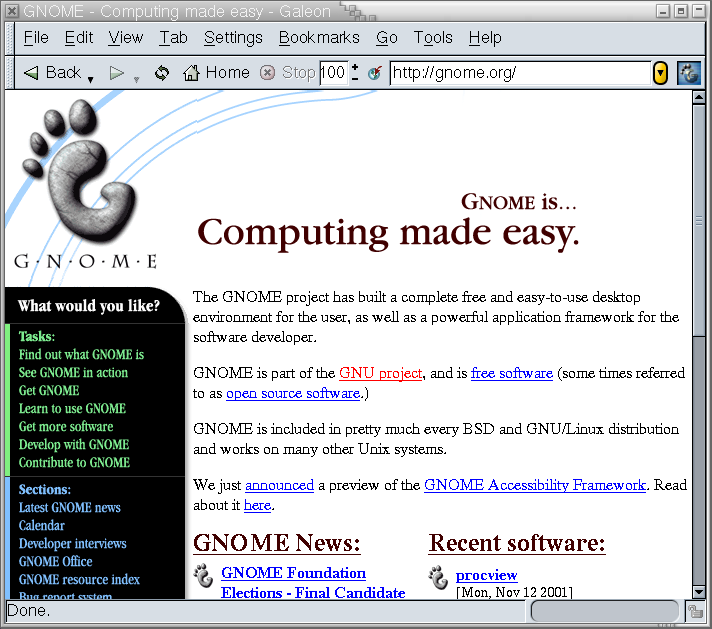Click the 'Done.' status bar text
This screenshot has height=629, width=712.
[28, 611]
